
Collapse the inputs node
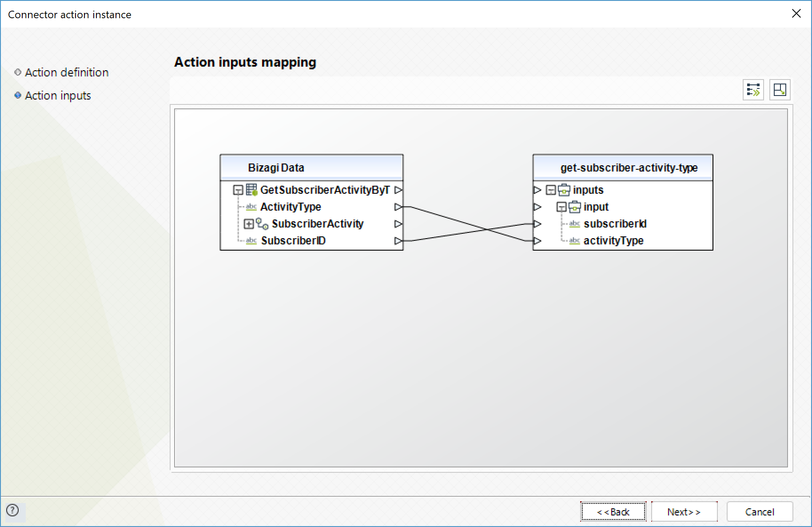pyautogui.click(x=551, y=190)
